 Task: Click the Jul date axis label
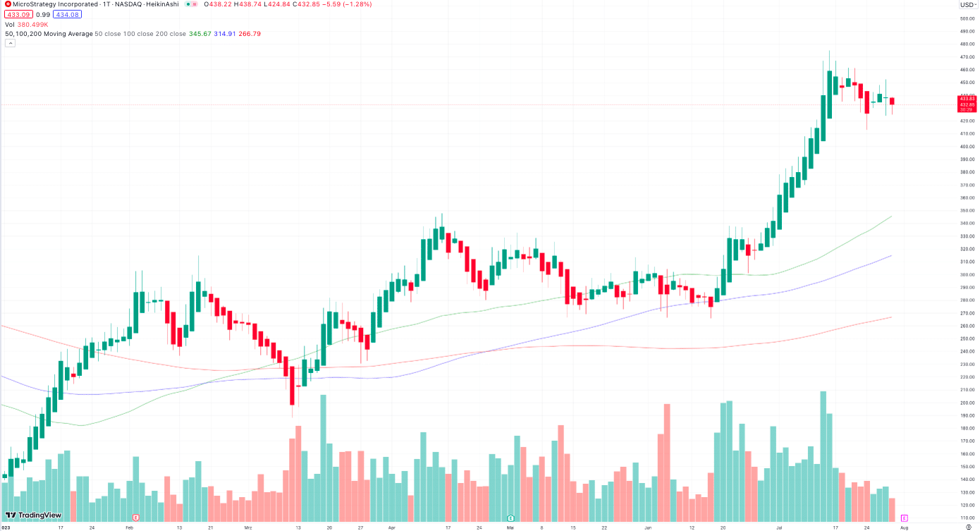point(778,527)
